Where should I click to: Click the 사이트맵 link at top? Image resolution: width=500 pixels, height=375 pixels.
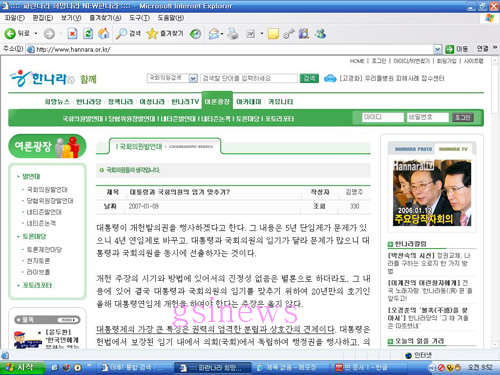[x=473, y=61]
